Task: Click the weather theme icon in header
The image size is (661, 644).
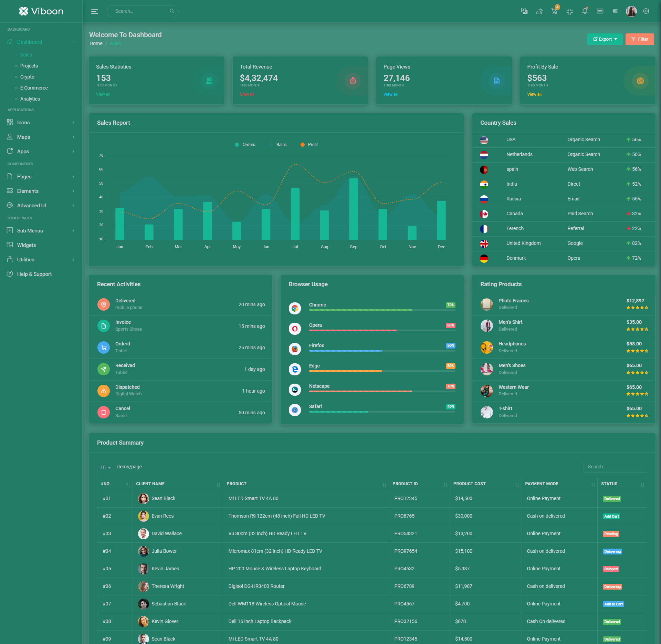Action: click(539, 11)
